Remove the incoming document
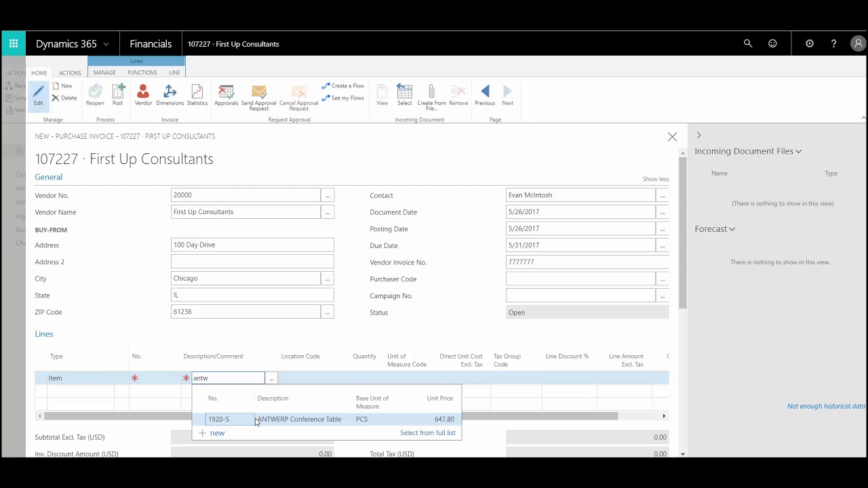The width and height of the screenshot is (868, 488). (x=458, y=95)
